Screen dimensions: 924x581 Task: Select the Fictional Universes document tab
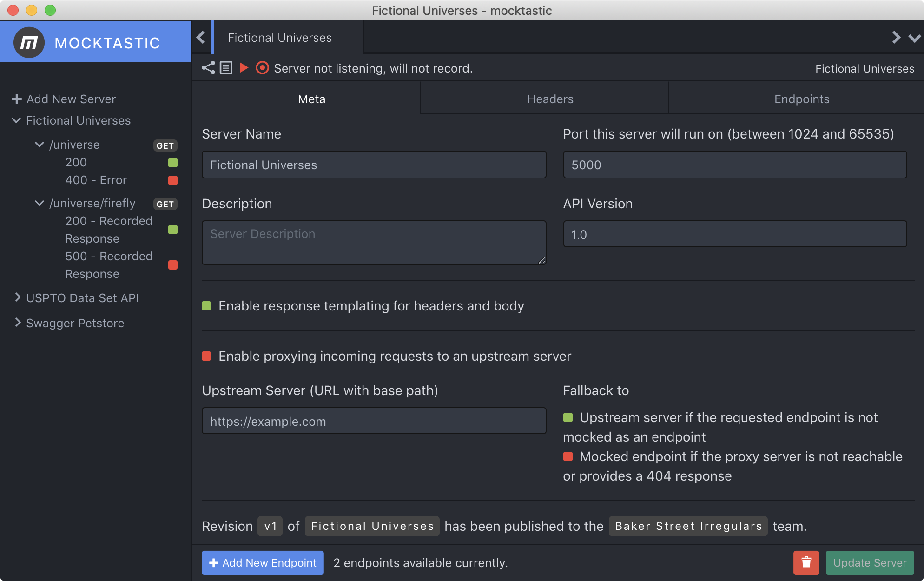click(x=288, y=38)
